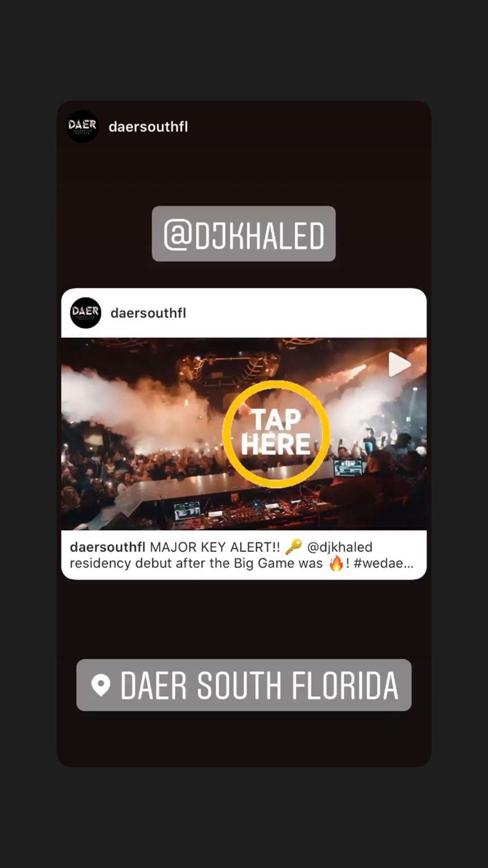Open the DAER logo in embedded post

coord(85,313)
